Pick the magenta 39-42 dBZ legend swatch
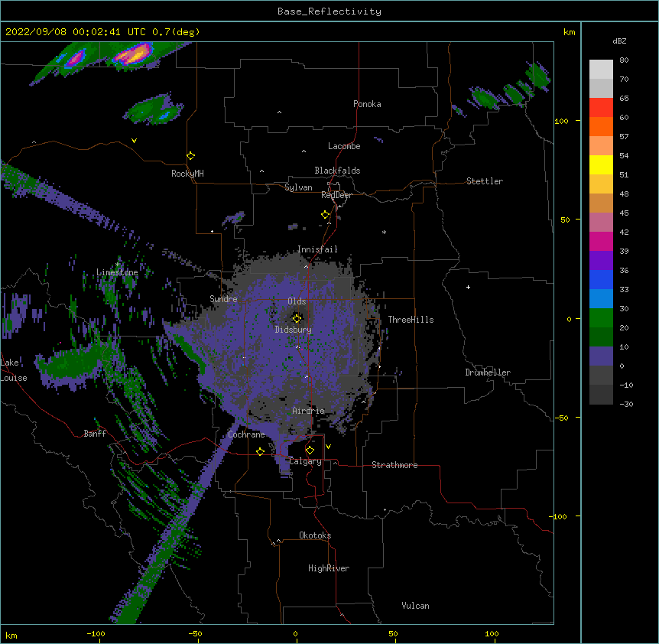 click(x=601, y=241)
